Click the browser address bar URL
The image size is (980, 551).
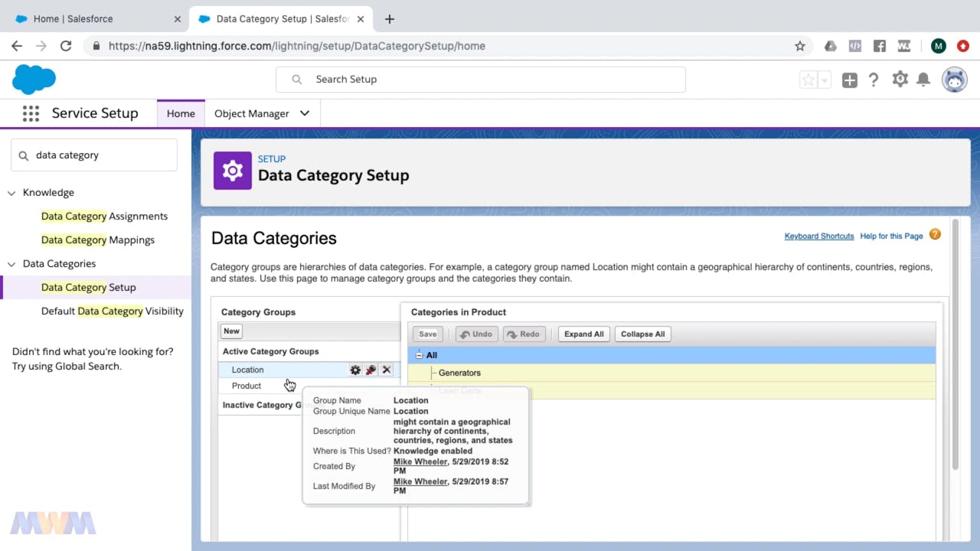(297, 46)
